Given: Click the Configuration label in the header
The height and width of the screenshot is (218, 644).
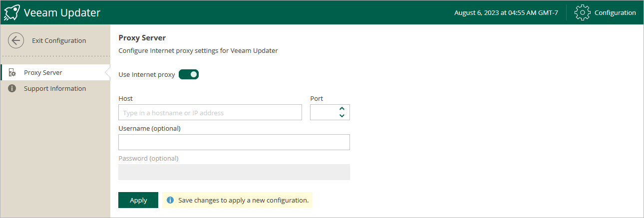Looking at the screenshot, I should point(615,12).
